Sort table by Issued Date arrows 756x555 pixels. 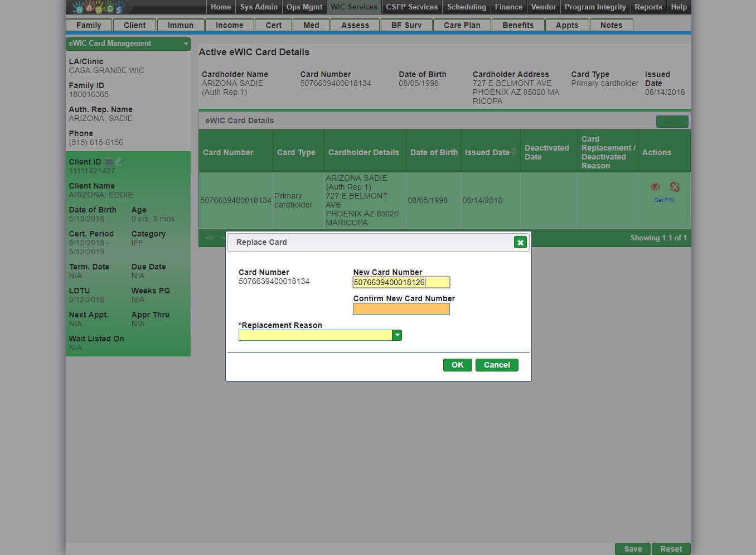[513, 152]
